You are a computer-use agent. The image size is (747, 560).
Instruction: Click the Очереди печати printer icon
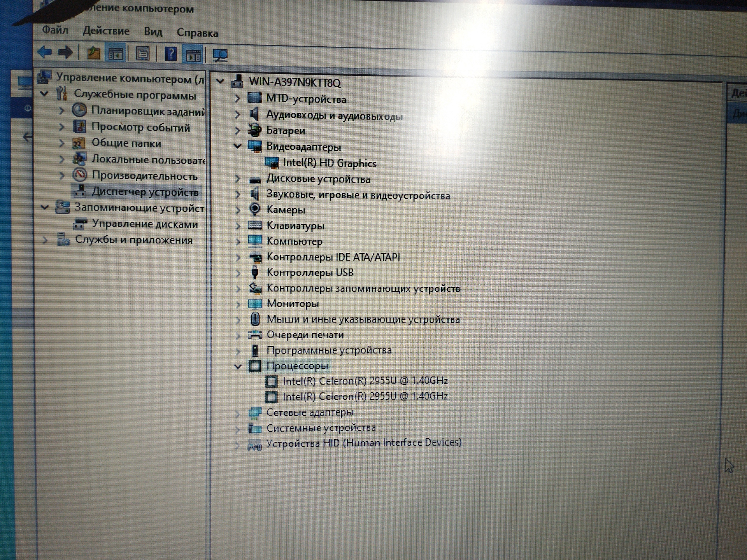[255, 334]
